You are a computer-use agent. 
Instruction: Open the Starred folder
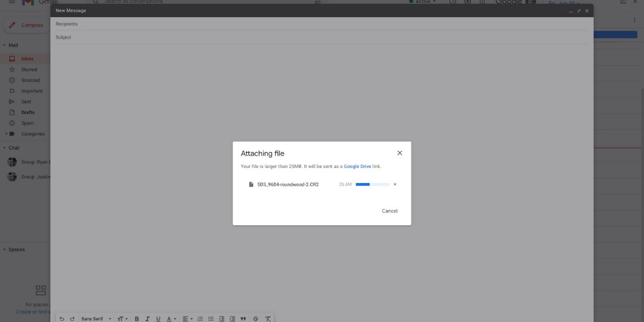click(x=29, y=69)
